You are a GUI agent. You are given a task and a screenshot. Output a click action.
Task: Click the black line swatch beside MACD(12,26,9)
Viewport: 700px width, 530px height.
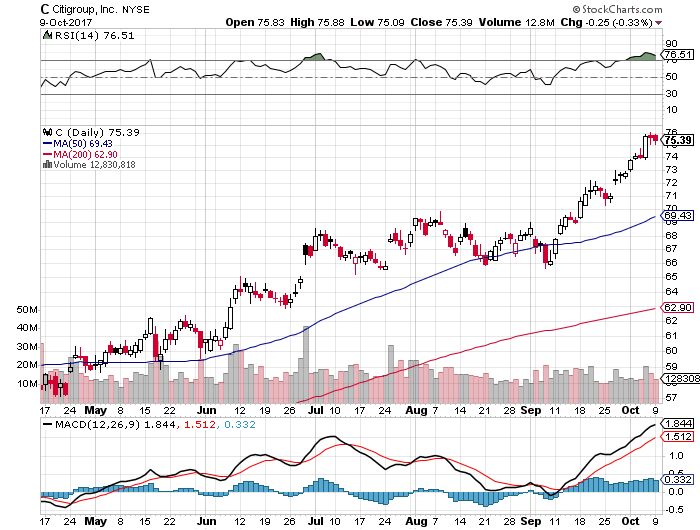pos(47,424)
